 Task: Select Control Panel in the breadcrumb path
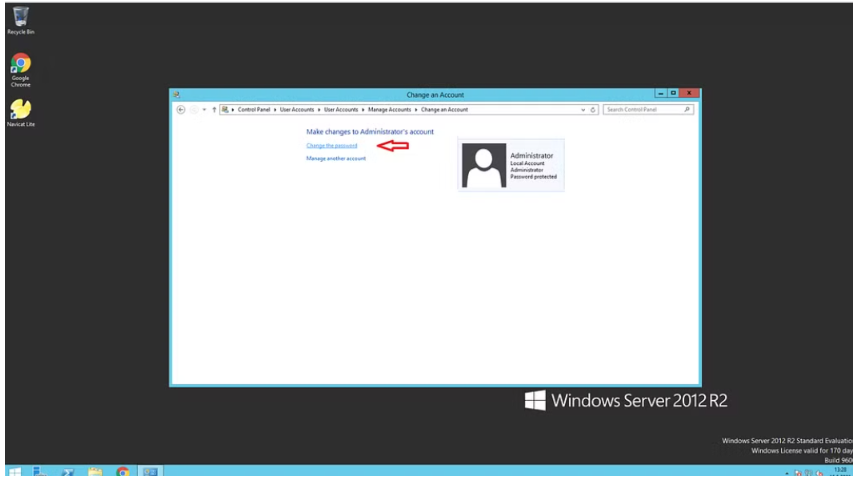point(254,109)
